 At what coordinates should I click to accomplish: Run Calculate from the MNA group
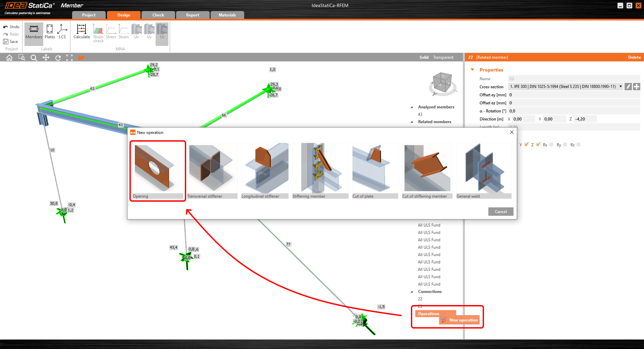pos(82,32)
